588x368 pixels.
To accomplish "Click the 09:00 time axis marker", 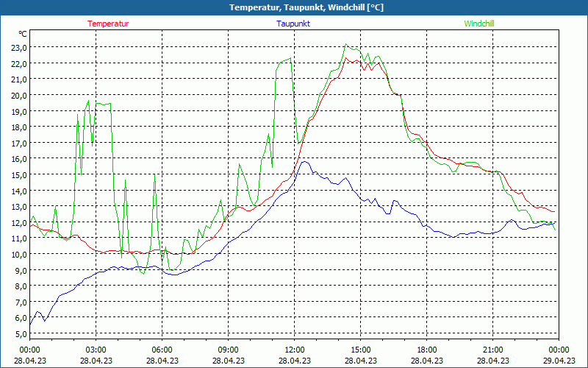I will point(228,350).
